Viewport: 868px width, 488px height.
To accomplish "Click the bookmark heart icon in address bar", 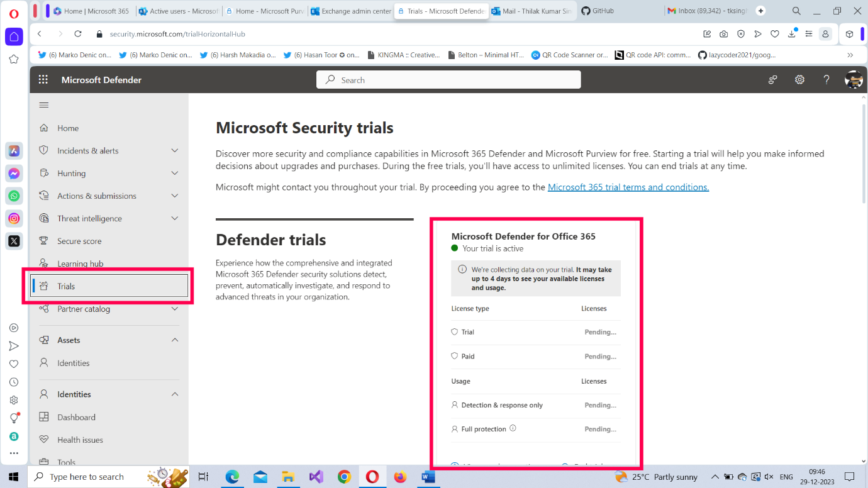I will click(775, 34).
